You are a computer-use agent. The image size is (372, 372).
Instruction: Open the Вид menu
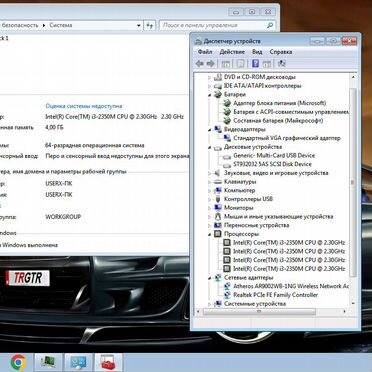[257, 52]
